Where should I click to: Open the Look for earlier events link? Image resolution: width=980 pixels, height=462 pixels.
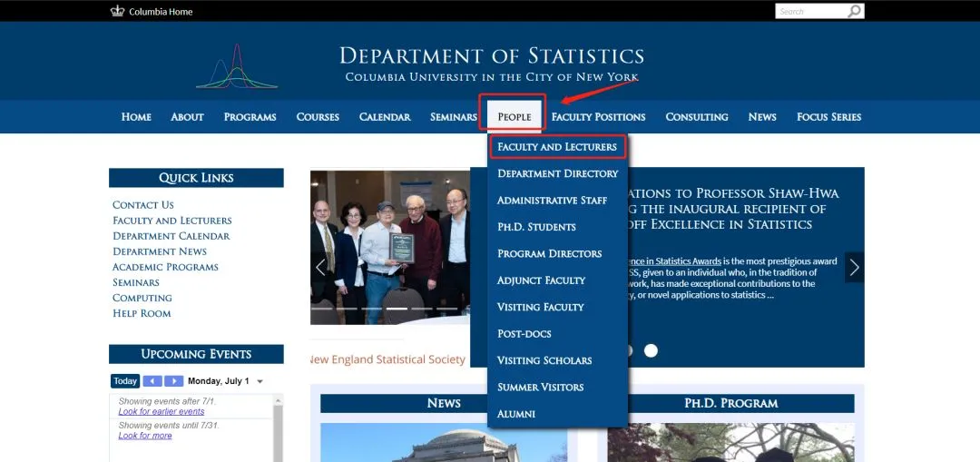[x=162, y=411]
